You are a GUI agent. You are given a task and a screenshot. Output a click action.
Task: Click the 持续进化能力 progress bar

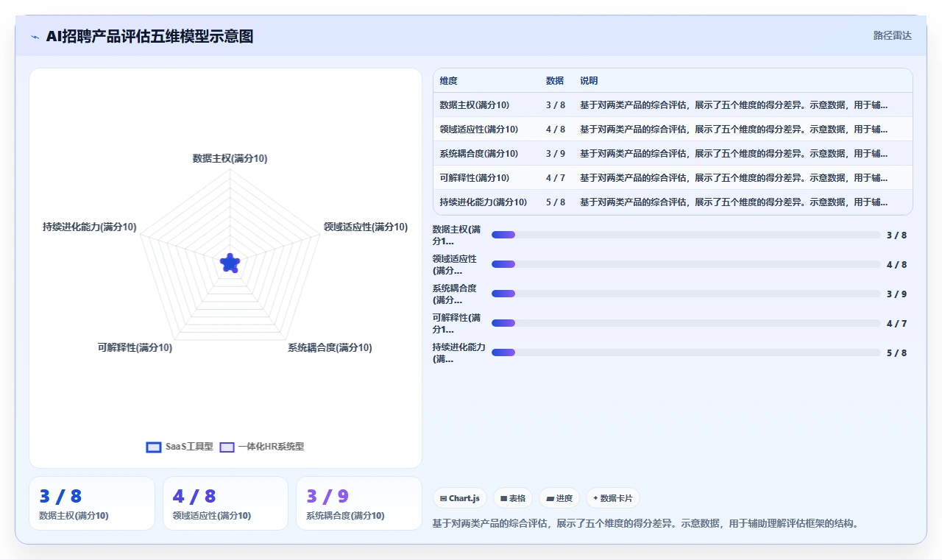tap(686, 352)
